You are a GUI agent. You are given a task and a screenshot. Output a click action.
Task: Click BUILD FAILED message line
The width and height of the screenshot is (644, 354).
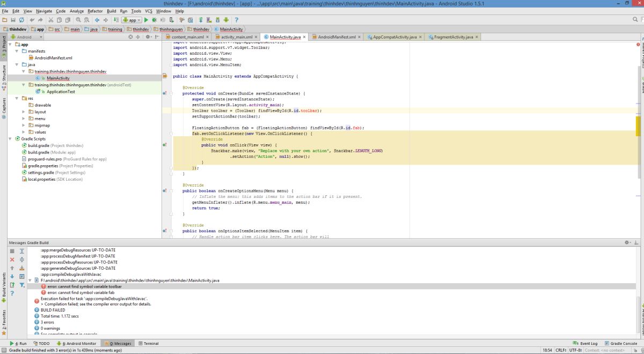coord(53,310)
